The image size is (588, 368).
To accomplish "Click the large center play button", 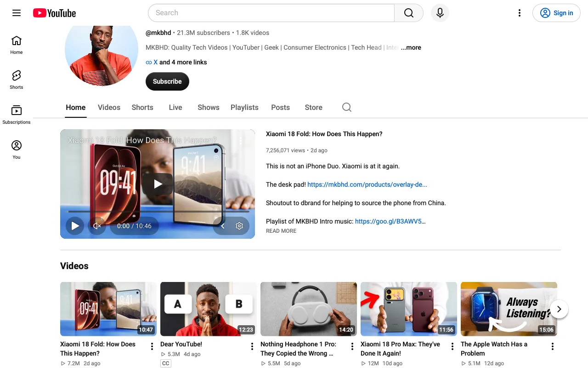I will (x=158, y=184).
